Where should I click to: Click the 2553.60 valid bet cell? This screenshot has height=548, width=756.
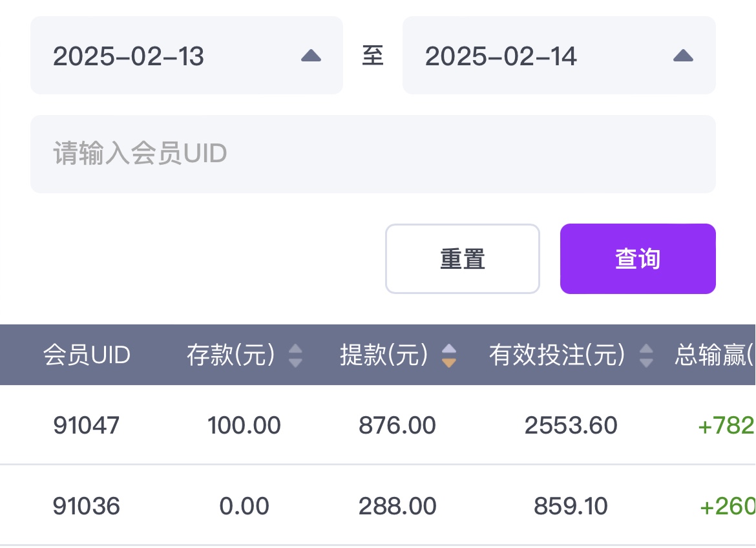(571, 425)
